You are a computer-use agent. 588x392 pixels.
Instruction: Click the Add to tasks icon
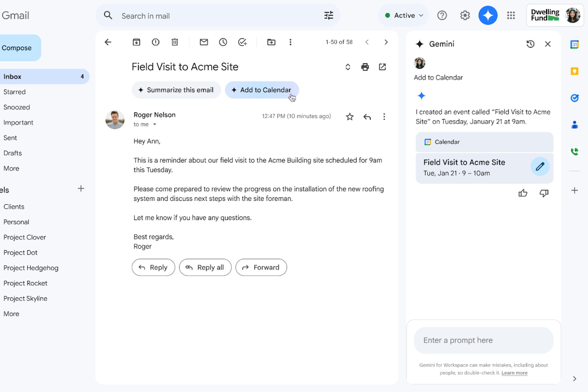(x=242, y=42)
